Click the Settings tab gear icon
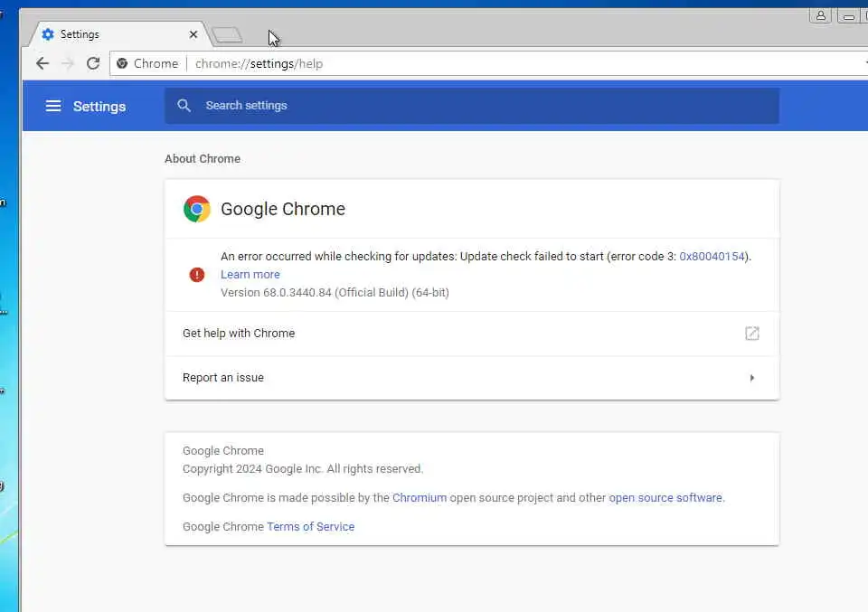Image resolution: width=868 pixels, height=612 pixels. coord(48,34)
